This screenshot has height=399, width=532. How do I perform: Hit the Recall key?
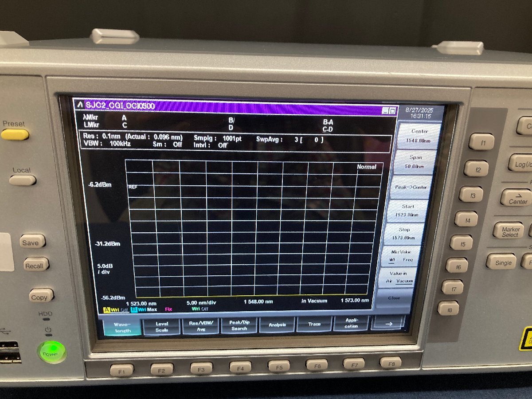point(36,265)
